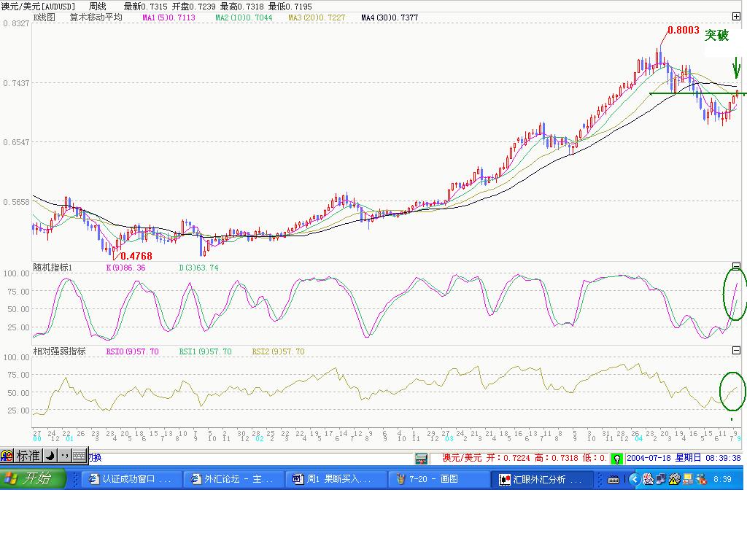
Task: Click the 算术移动平均 label
Action: (96, 17)
